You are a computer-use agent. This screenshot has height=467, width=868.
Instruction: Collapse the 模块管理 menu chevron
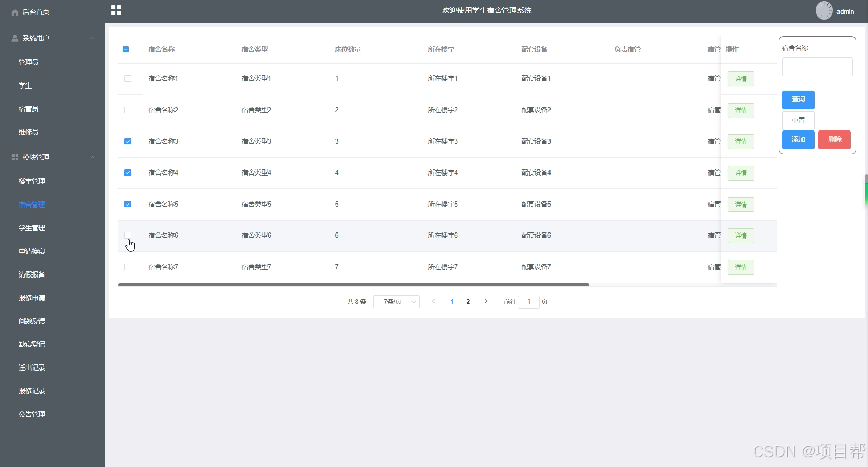[93, 157]
